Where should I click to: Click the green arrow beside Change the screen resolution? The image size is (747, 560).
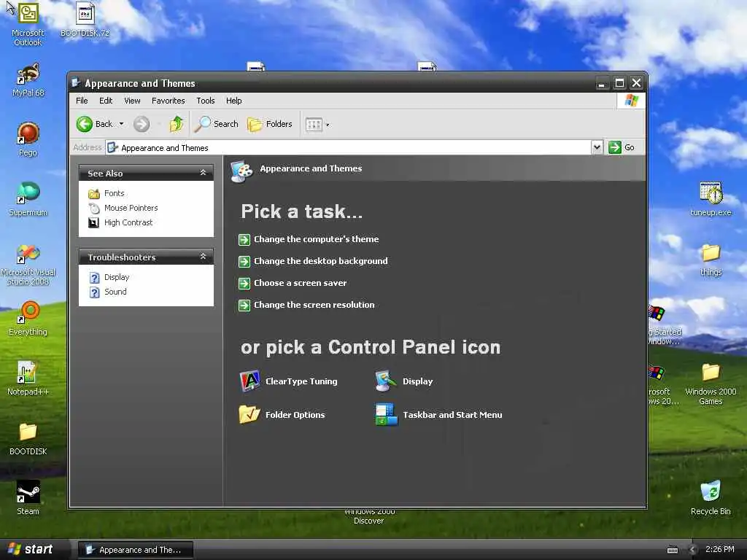pyautogui.click(x=244, y=306)
